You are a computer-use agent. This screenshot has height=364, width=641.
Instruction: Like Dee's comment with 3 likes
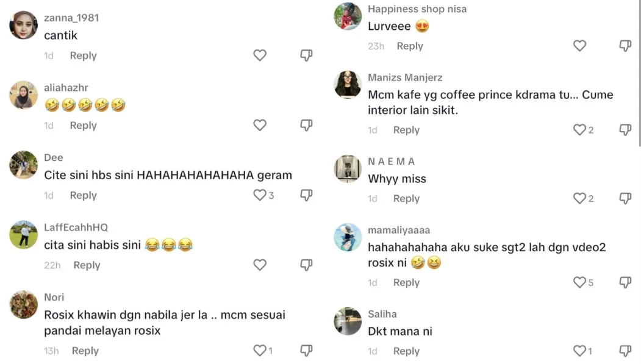point(260,195)
